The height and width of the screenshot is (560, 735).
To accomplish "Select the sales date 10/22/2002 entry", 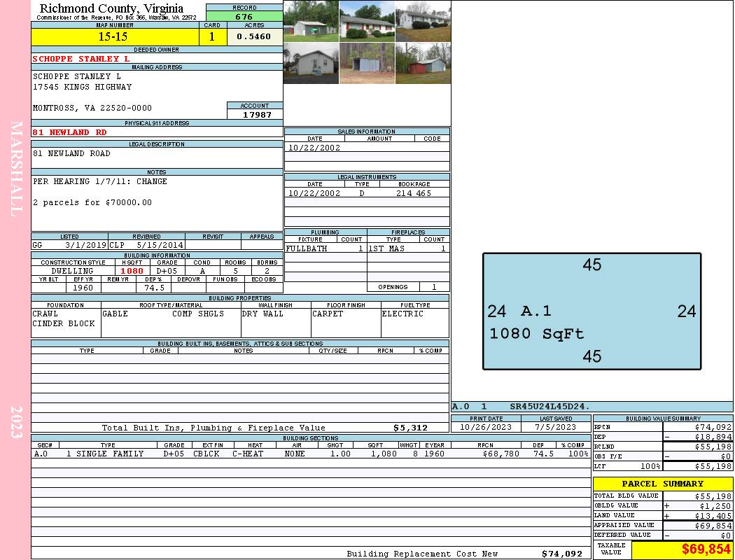I will coord(314,148).
